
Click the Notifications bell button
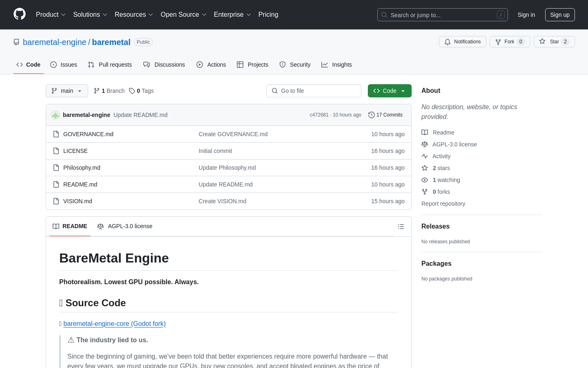coord(463,42)
